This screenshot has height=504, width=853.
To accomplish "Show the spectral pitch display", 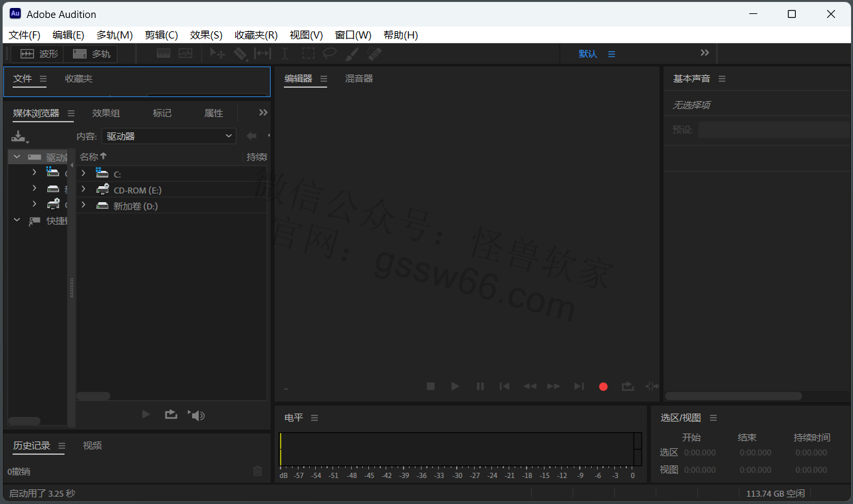I will [185, 53].
